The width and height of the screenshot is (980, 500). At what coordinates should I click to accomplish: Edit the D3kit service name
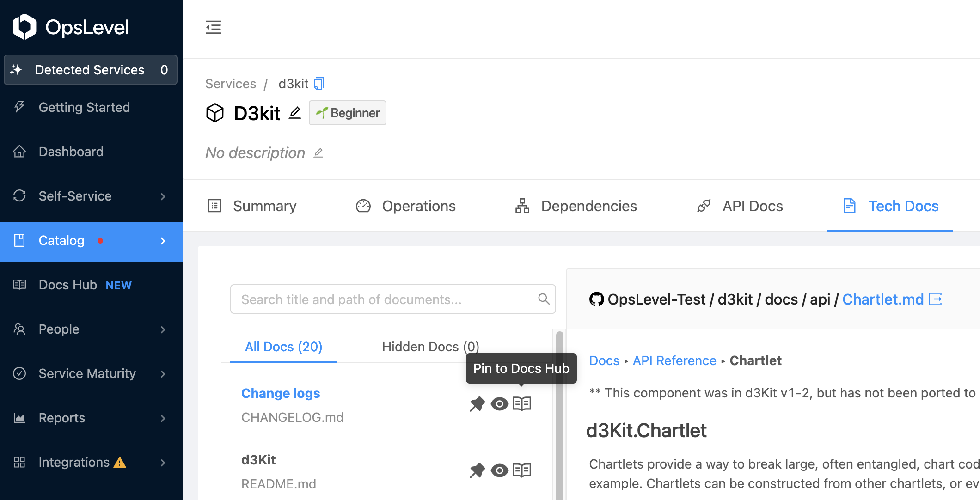pyautogui.click(x=295, y=113)
